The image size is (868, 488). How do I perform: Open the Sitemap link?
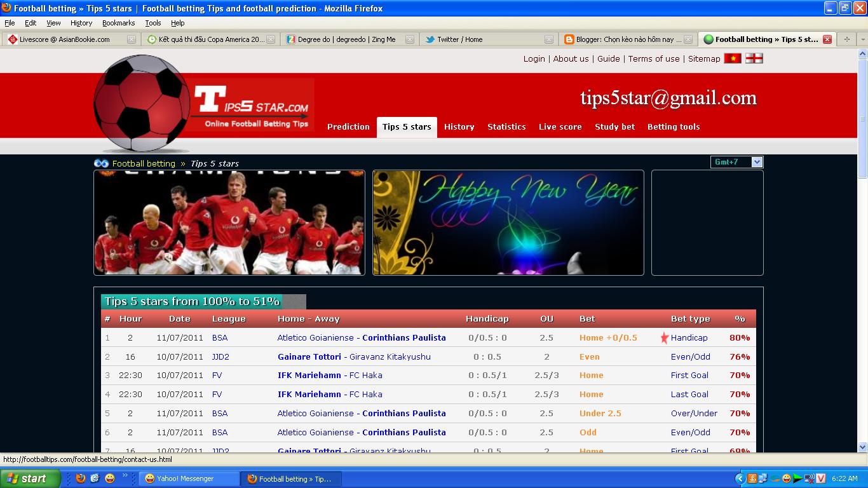pos(704,58)
